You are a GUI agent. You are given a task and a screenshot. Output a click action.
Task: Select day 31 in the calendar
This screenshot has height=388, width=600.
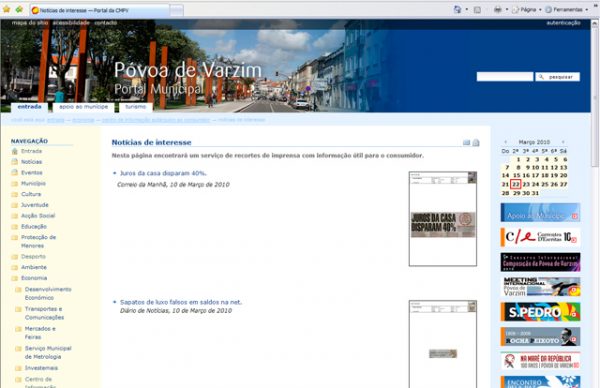coord(535,193)
